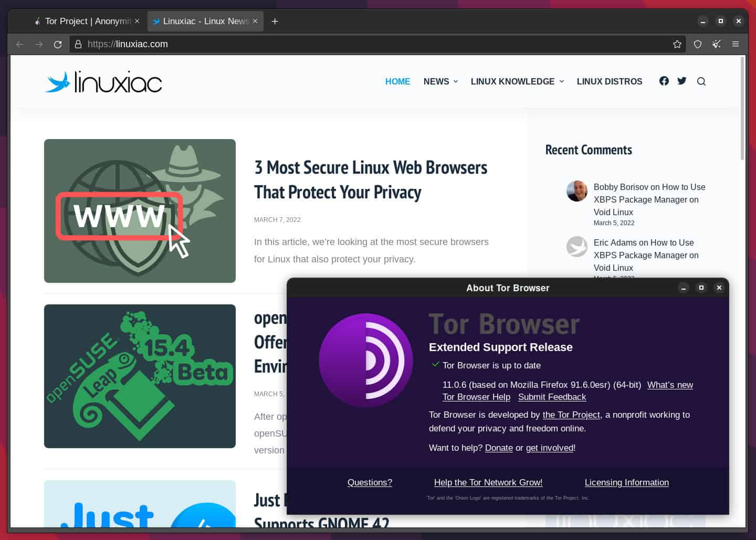The image size is (756, 540).
Task: Open the security level shield icon
Action: (x=697, y=44)
